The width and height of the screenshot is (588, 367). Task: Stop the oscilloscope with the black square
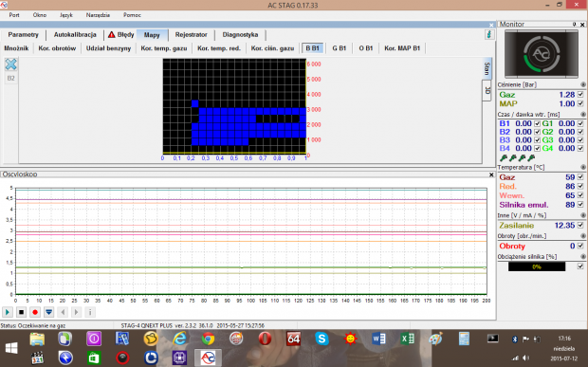(x=22, y=312)
